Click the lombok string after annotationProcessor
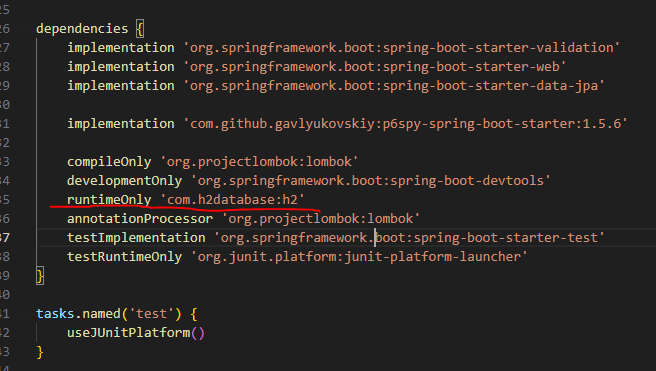656x371 pixels. 321,219
